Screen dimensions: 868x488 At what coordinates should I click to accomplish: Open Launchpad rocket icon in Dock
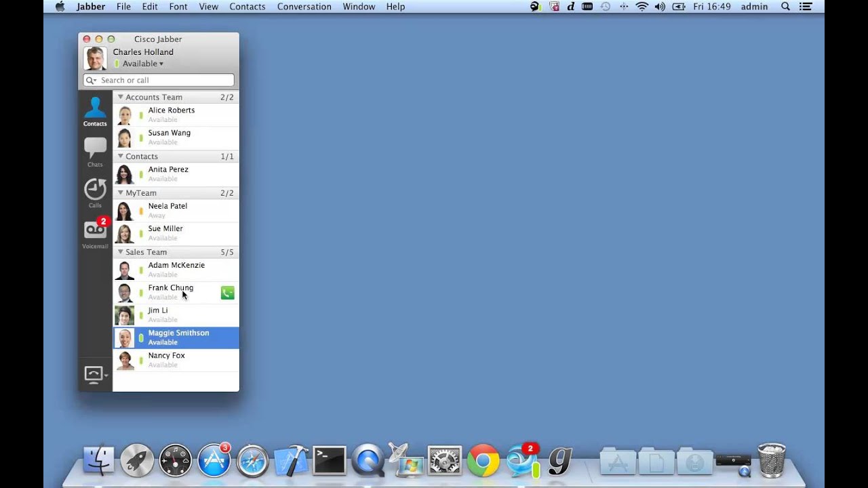(x=137, y=460)
